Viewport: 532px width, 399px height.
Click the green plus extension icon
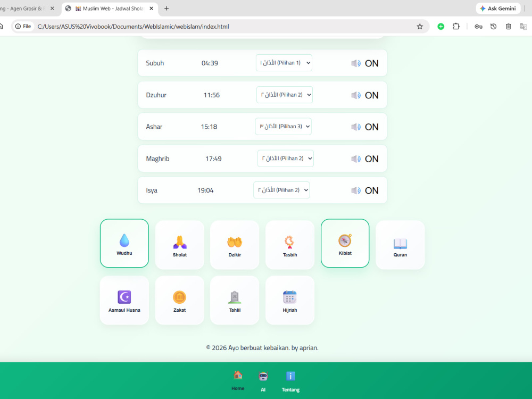point(440,27)
